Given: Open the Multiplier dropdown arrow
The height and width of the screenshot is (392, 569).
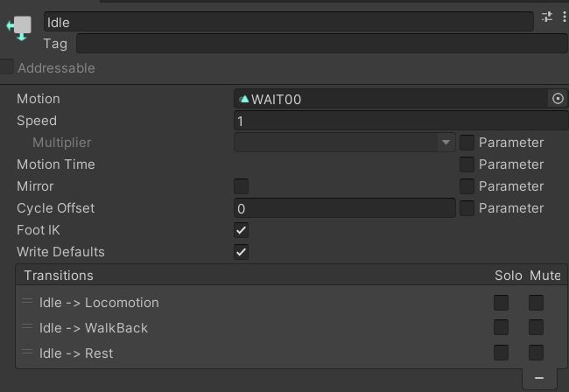Looking at the screenshot, I should [446, 142].
